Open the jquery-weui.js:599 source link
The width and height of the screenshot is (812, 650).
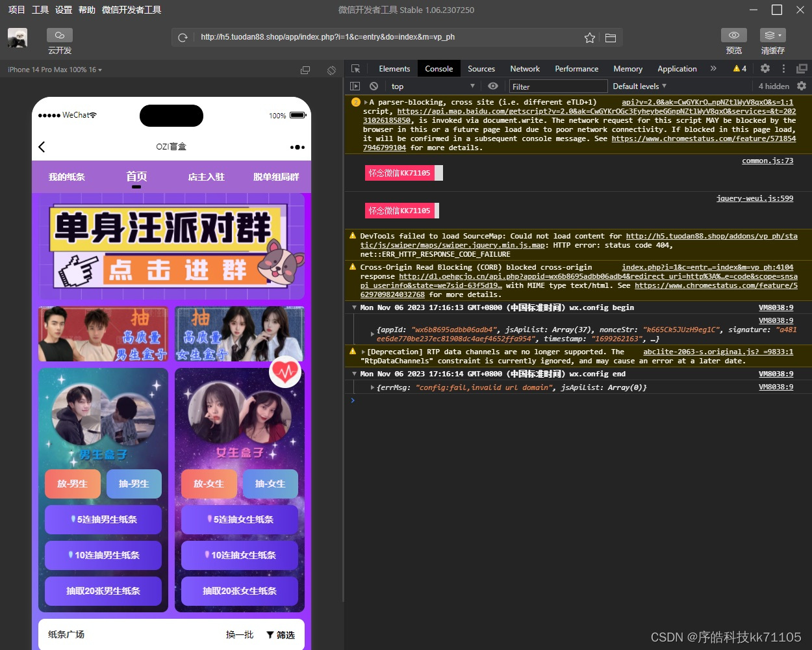point(755,198)
